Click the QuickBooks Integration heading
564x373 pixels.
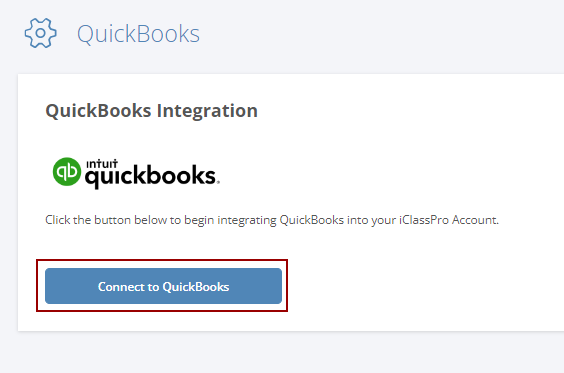[x=151, y=110]
